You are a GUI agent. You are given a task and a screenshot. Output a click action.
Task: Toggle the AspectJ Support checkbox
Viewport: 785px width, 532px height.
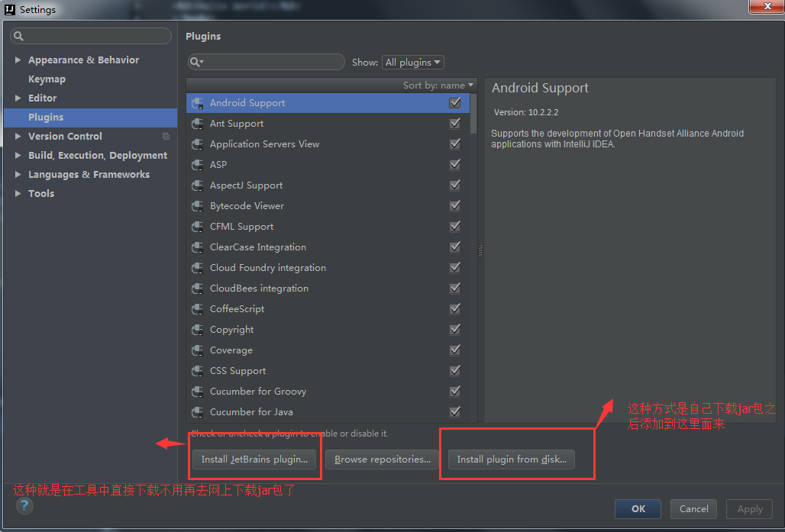455,185
